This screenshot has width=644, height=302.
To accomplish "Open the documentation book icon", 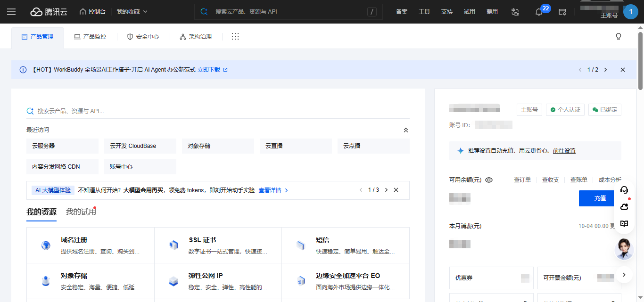I will point(624,224).
